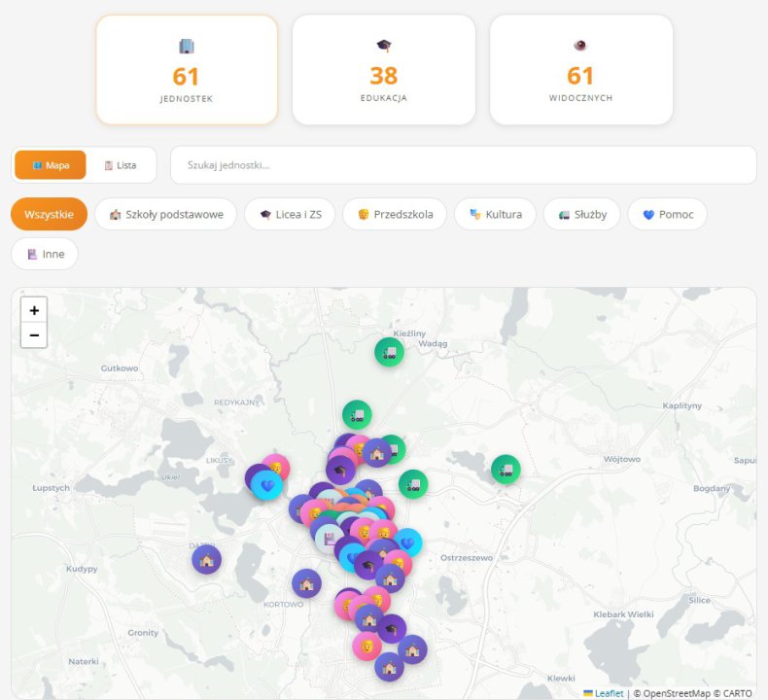Filter units by Służby
Viewport: 768px width, 700px height.
point(582,214)
